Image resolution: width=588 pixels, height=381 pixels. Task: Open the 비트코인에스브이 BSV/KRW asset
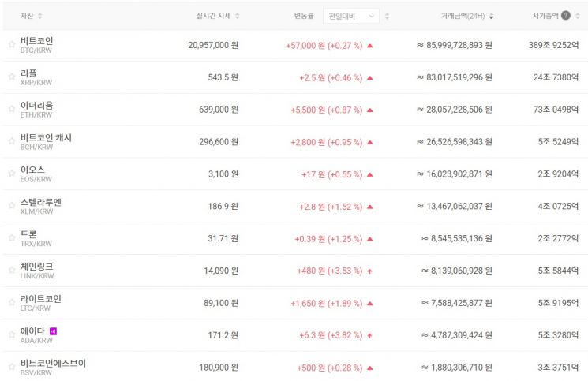click(x=53, y=367)
